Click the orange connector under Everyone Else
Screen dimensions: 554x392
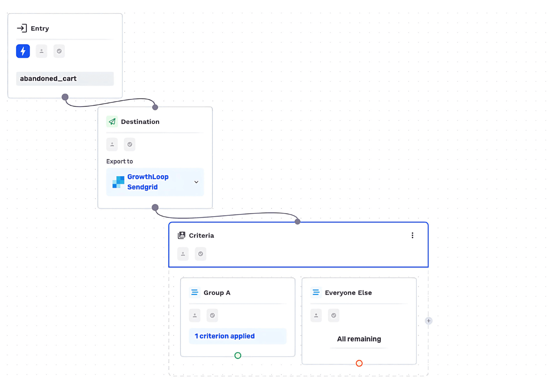pyautogui.click(x=359, y=363)
